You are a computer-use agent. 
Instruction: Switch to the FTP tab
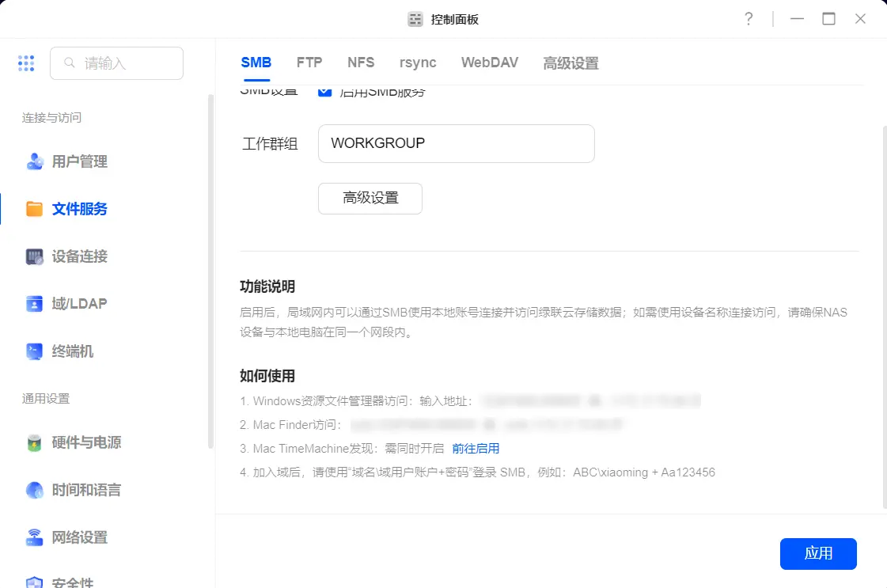tap(309, 63)
